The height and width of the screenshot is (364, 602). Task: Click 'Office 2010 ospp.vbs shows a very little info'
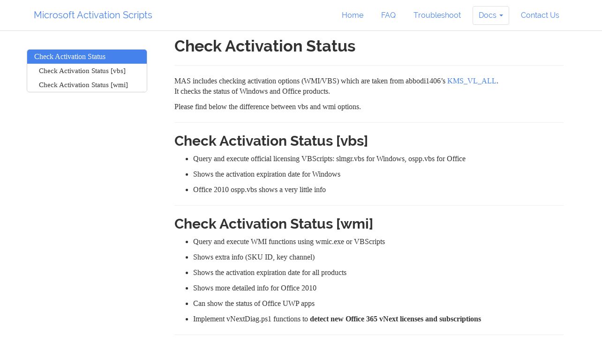point(259,190)
